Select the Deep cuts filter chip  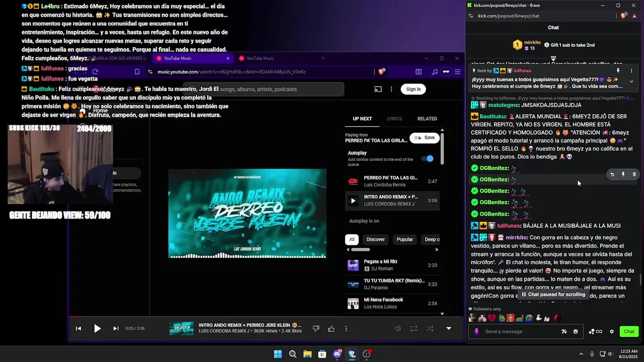point(432,239)
